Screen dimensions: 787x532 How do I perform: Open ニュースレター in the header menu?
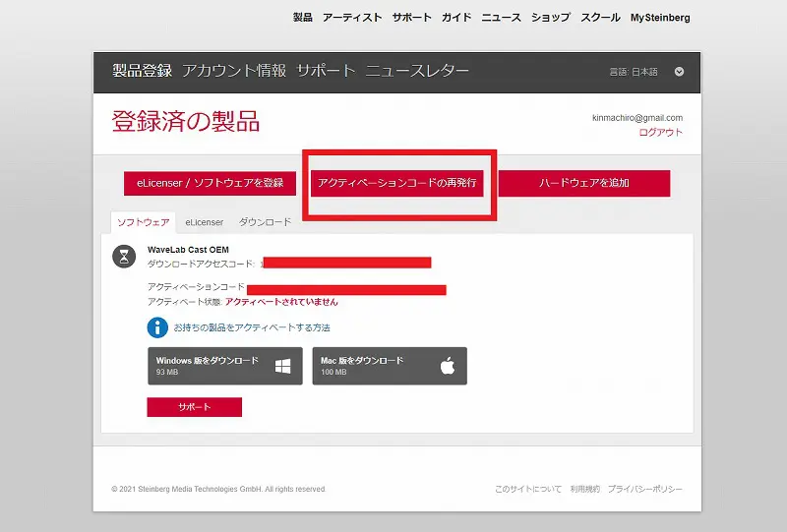417,71
